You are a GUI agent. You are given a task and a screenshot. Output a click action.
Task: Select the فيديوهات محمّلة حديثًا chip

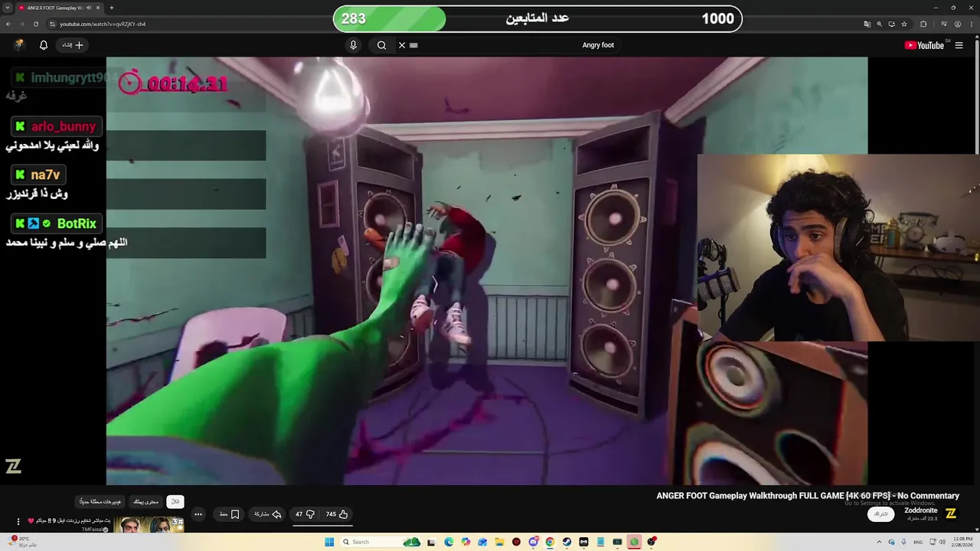(x=100, y=502)
